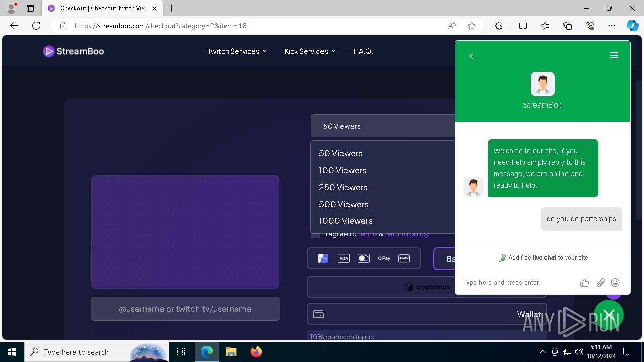Click the 'do you do parterships' chat message
The image size is (644, 362).
pyautogui.click(x=582, y=219)
